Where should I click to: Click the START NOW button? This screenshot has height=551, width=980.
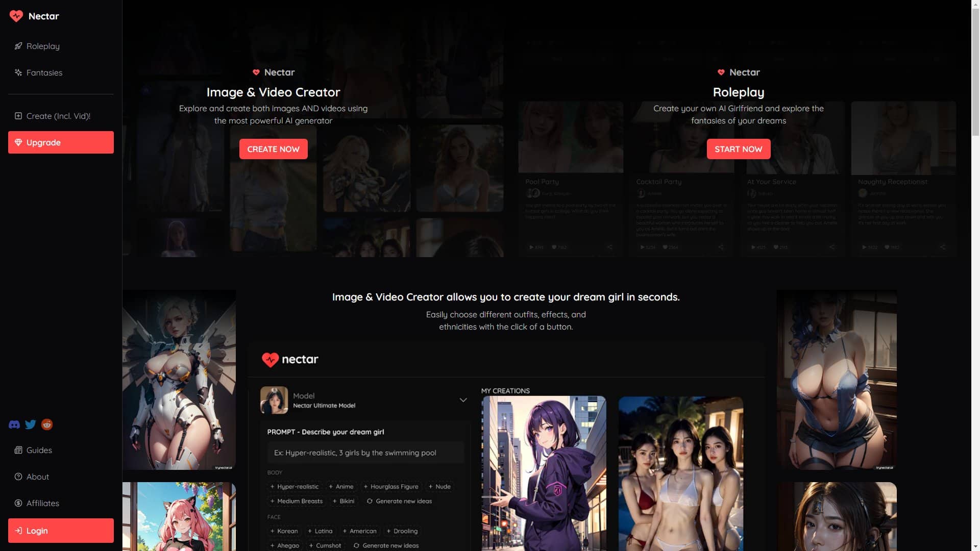pos(739,149)
